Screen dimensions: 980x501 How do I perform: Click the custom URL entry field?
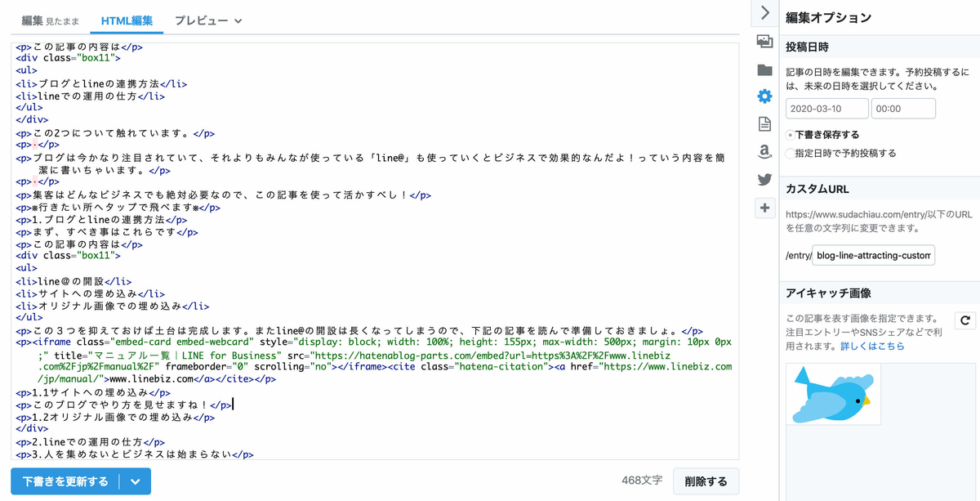874,255
